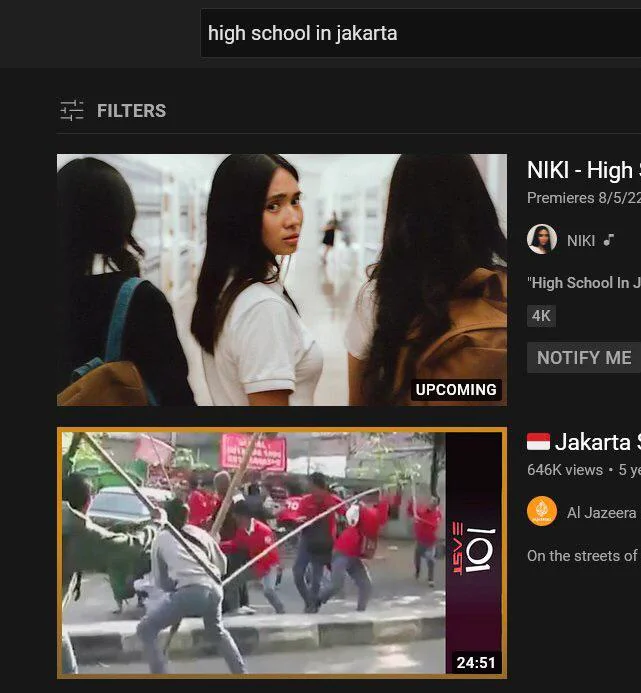Open NIKI channel avatar
Image resolution: width=641 pixels, height=693 pixels.
pos(542,239)
